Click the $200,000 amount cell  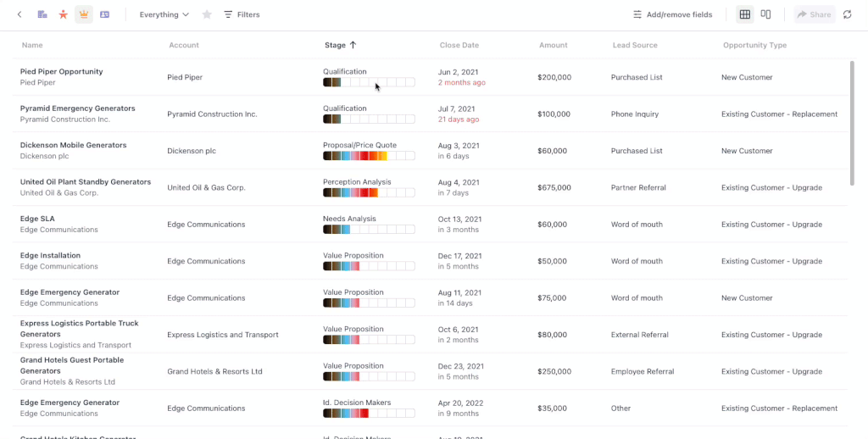click(x=554, y=77)
